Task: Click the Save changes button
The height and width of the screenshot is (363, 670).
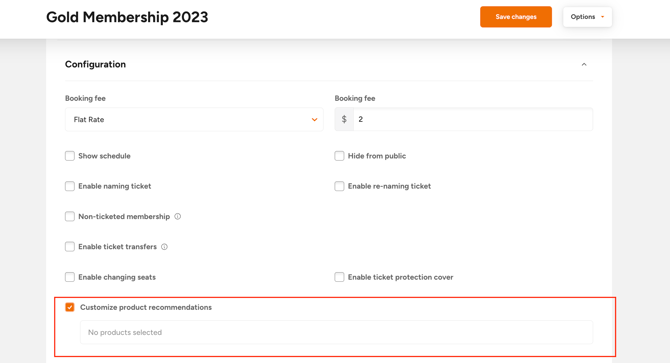Action: click(x=516, y=17)
